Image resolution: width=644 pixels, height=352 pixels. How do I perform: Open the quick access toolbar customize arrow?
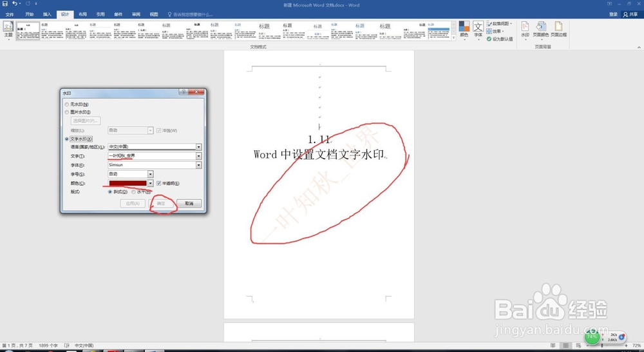pos(36,4)
